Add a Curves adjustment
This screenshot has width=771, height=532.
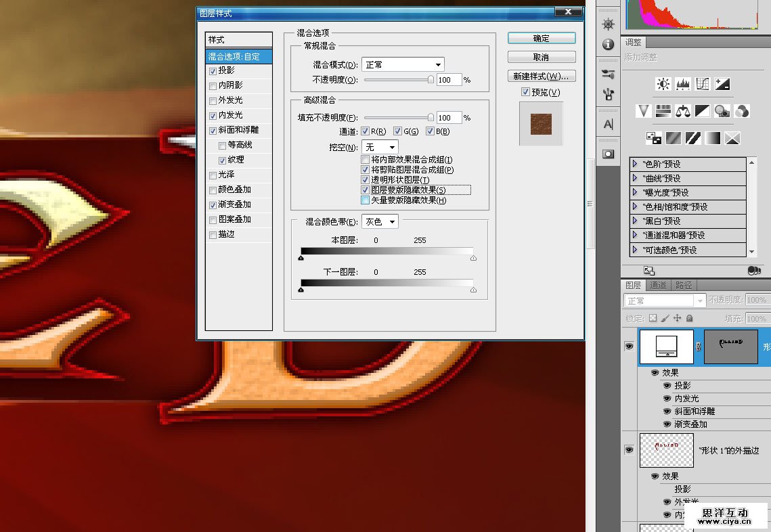click(703, 84)
